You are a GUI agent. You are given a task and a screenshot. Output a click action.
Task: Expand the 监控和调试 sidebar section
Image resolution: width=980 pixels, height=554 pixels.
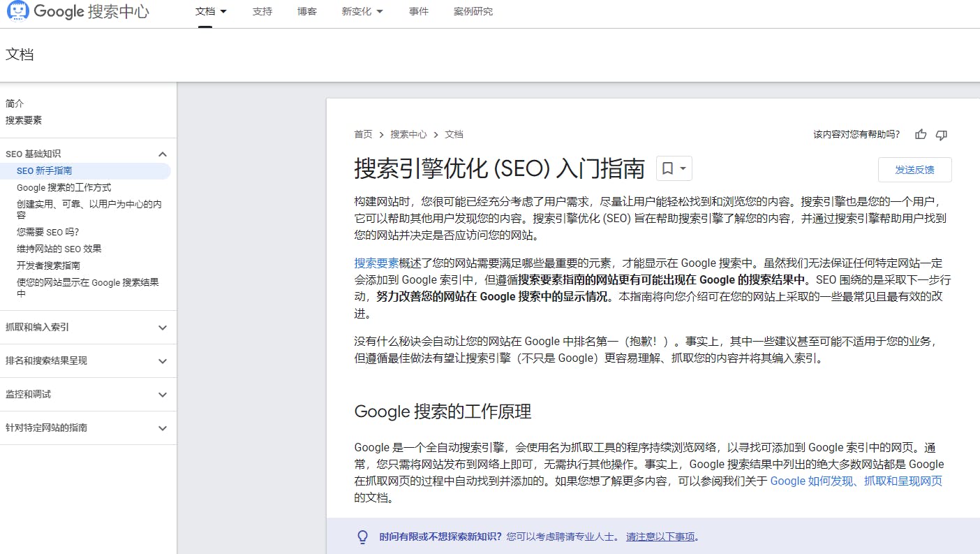click(x=163, y=395)
